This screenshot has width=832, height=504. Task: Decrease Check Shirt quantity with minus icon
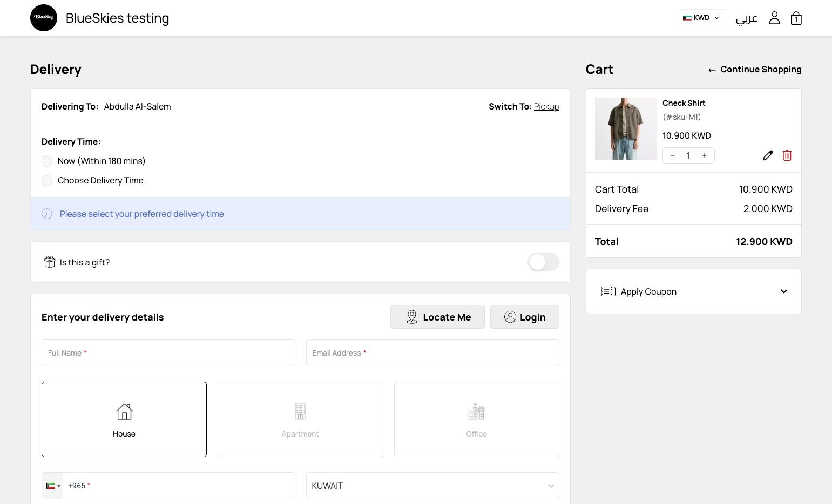pyautogui.click(x=673, y=155)
